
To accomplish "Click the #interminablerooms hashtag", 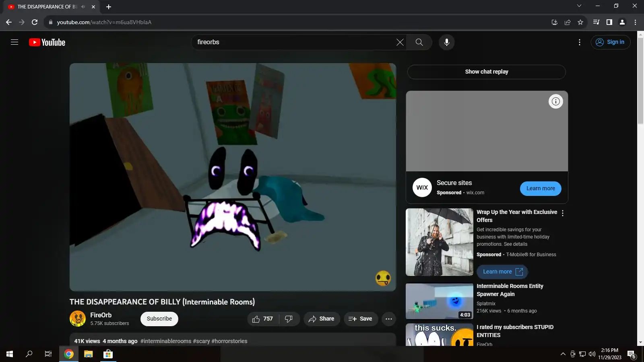I will coord(166,341).
